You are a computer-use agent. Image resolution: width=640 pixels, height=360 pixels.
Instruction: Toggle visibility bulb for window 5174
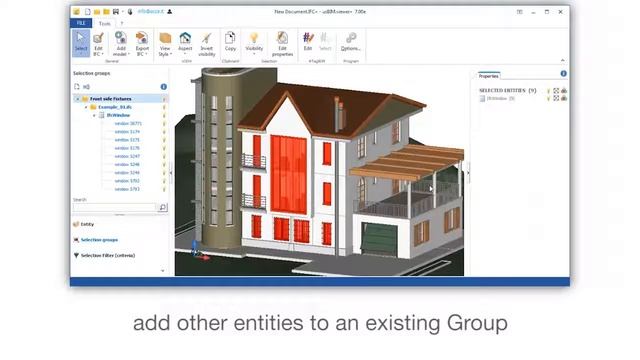point(164,131)
